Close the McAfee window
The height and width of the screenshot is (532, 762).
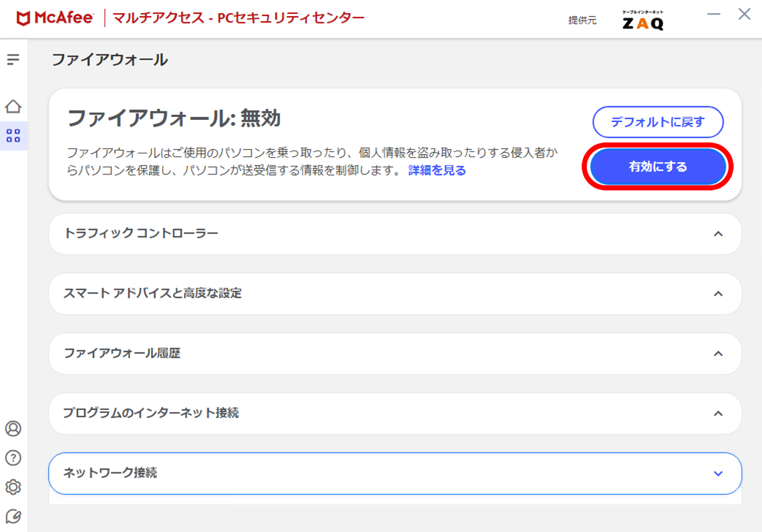point(744,14)
